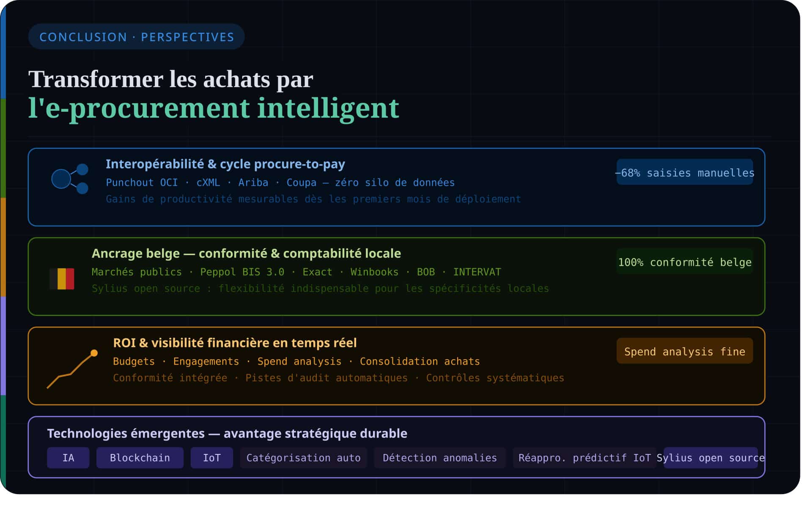
Task: Click text Sylius open source : flexibilité
Action: click(x=321, y=288)
